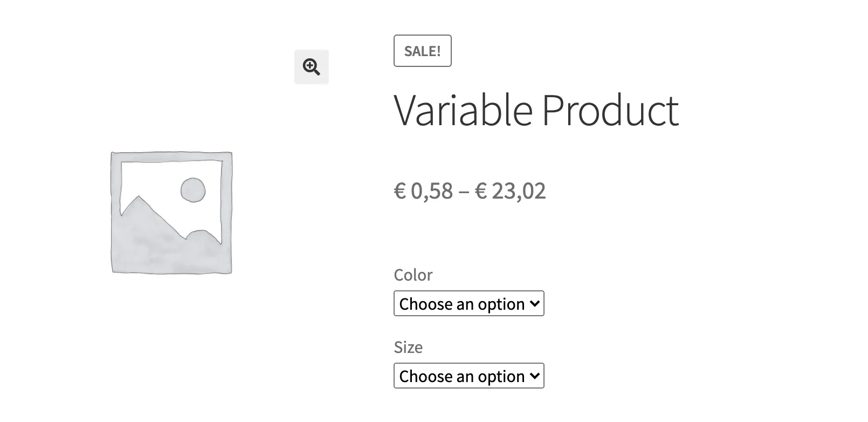Click the Color attribute label
The width and height of the screenshot is (868, 422).
click(413, 275)
